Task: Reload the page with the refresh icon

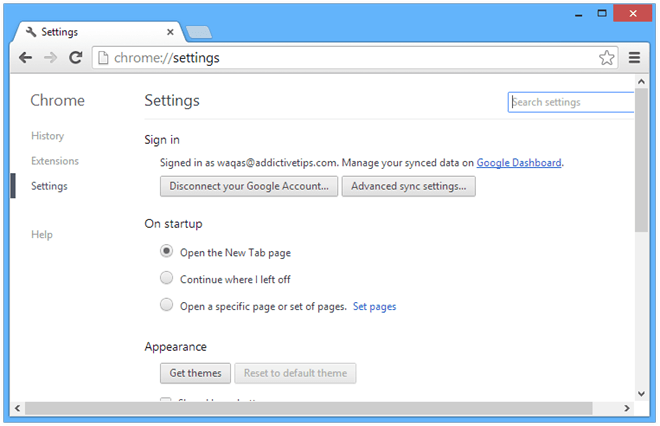Action: [76, 58]
